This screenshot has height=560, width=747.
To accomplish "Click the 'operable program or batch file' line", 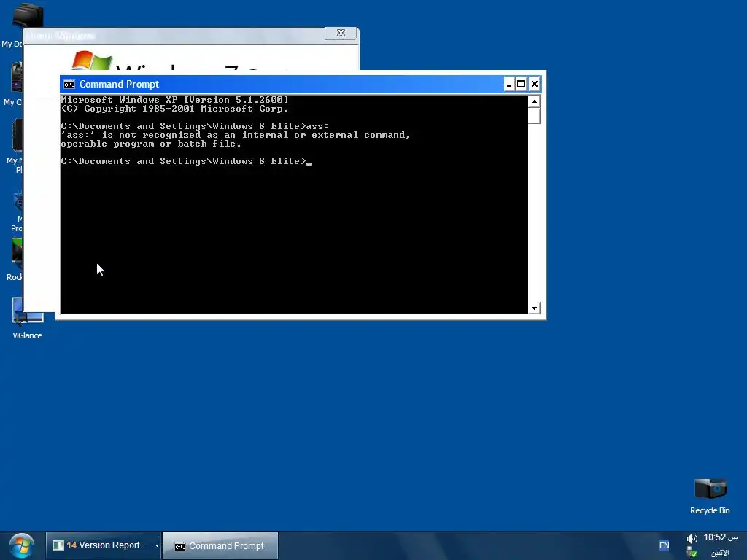I will 151,144.
